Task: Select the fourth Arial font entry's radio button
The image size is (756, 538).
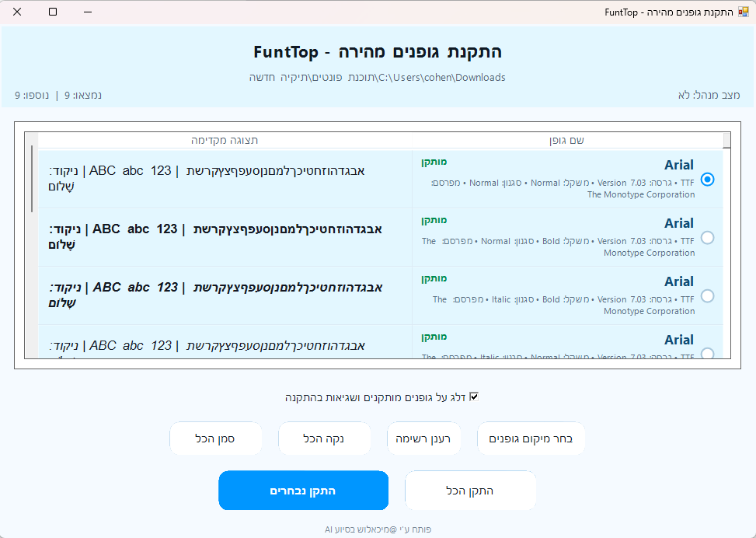Action: click(707, 352)
